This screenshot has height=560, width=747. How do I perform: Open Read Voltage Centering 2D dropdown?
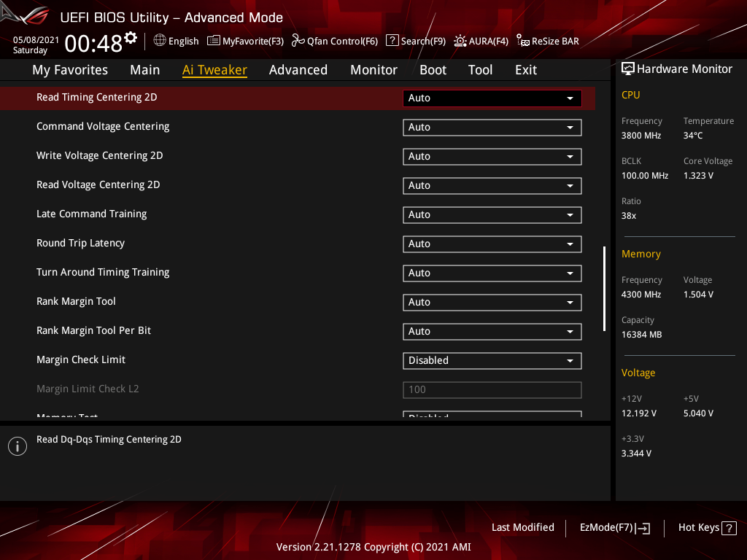pos(492,186)
